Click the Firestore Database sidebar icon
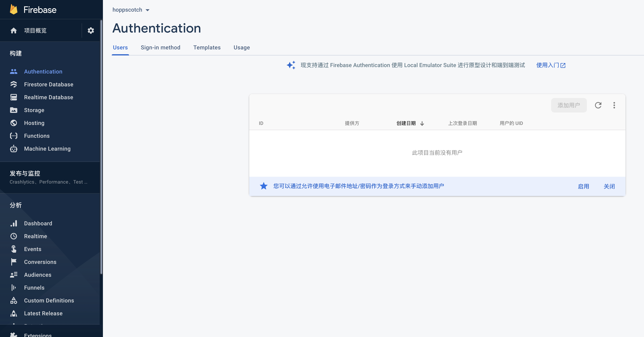Viewport: 644px width, 337px height. click(x=14, y=84)
